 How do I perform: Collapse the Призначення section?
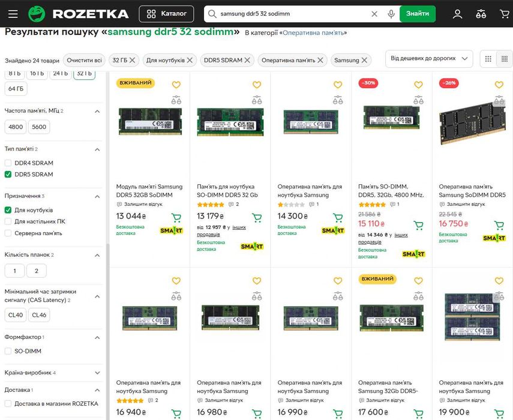(x=97, y=197)
